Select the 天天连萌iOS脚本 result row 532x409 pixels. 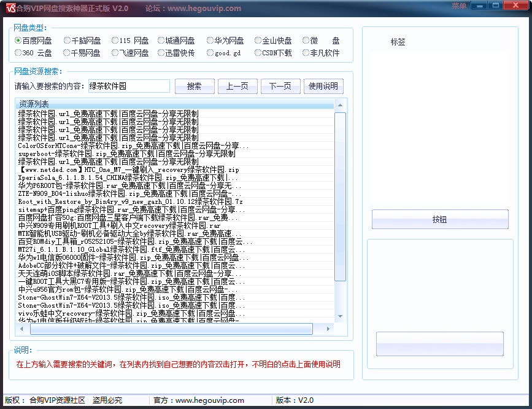coord(175,273)
